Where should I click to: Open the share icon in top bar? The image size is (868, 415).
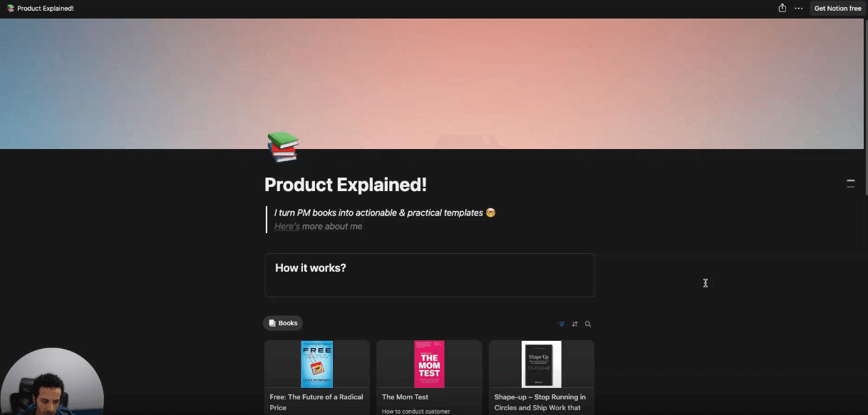point(782,9)
